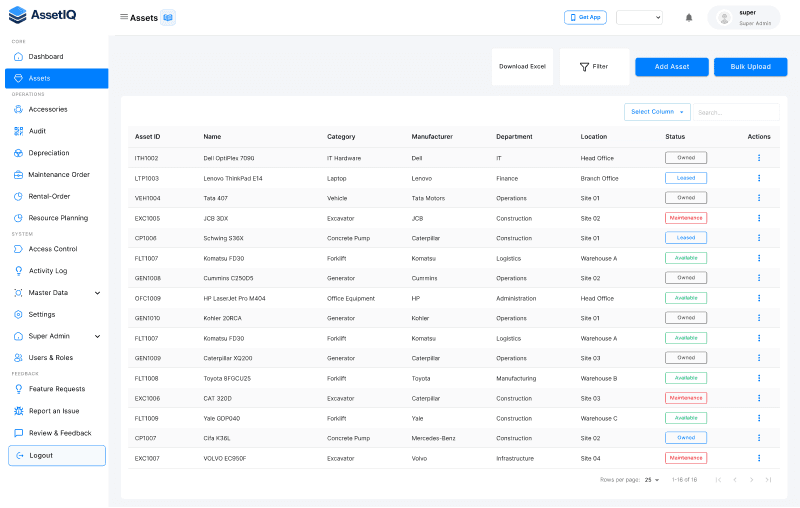Click the Resource Planning sidebar icon
This screenshot has height=508, width=800.
(18, 218)
